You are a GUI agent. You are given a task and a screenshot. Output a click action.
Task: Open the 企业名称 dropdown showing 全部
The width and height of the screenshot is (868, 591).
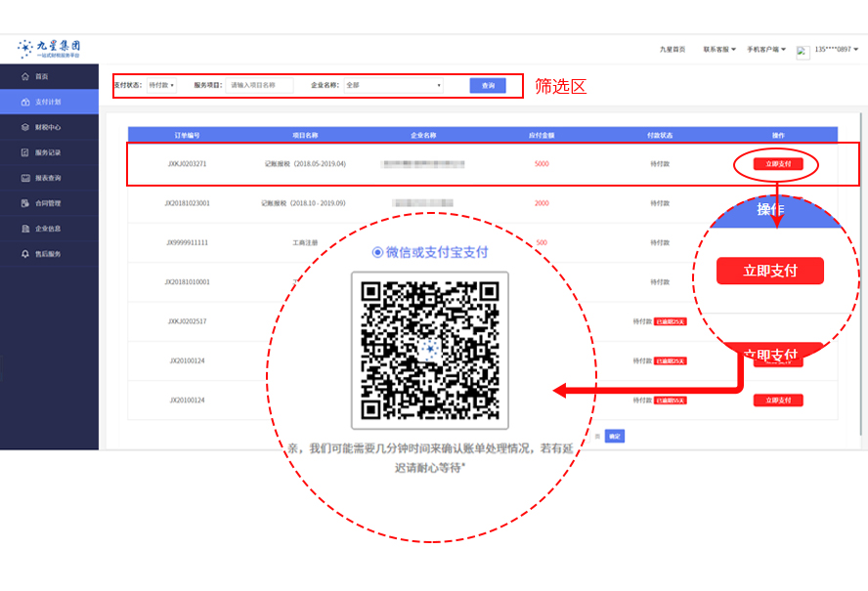tap(394, 85)
